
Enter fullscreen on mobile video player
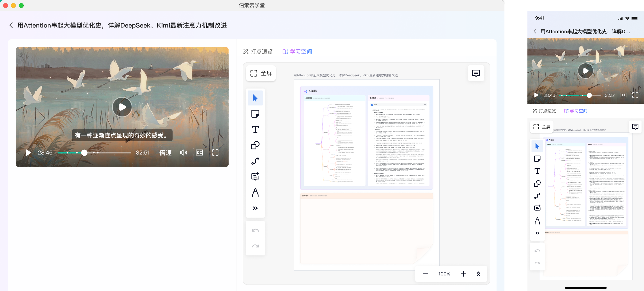tap(635, 95)
